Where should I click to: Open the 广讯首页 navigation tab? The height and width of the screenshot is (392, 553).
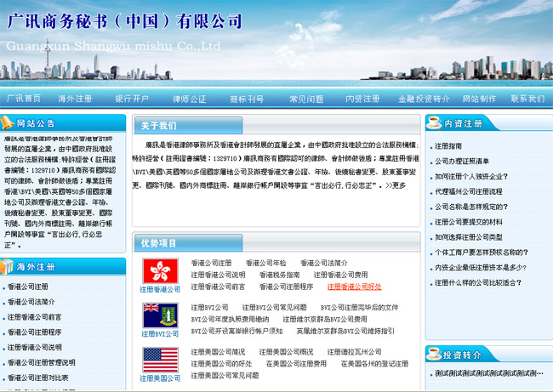24,99
